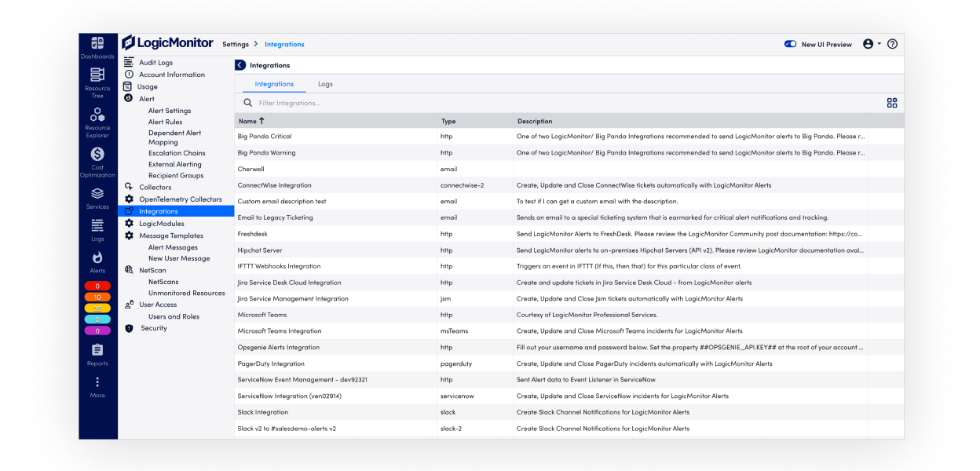This screenshot has width=980, height=471.
Task: Click the red critical alert count badge
Action: 97,286
